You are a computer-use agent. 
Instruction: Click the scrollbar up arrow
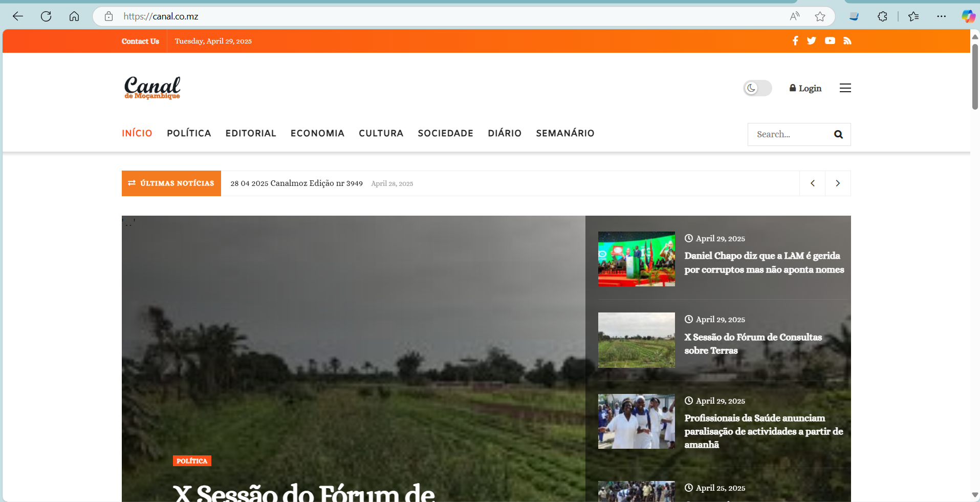(x=975, y=36)
